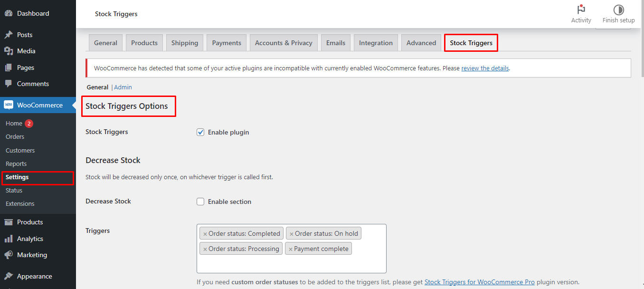644x289 pixels.
Task: Toggle the Enable plugin checkbox
Action: tap(200, 132)
